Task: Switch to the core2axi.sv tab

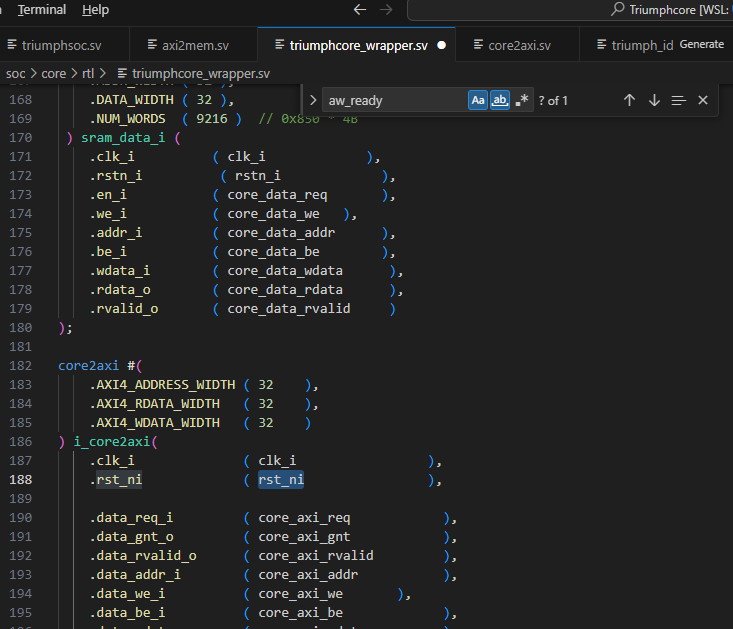Action: [519, 45]
